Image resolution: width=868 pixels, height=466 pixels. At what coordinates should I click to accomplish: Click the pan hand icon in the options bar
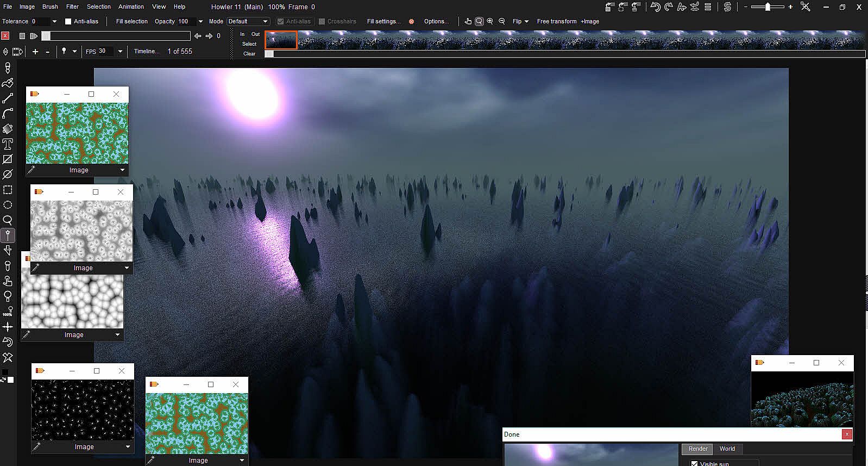[x=468, y=21]
